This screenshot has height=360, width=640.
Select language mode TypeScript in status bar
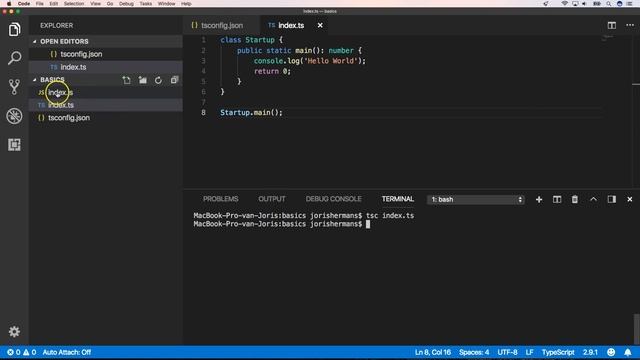558,352
